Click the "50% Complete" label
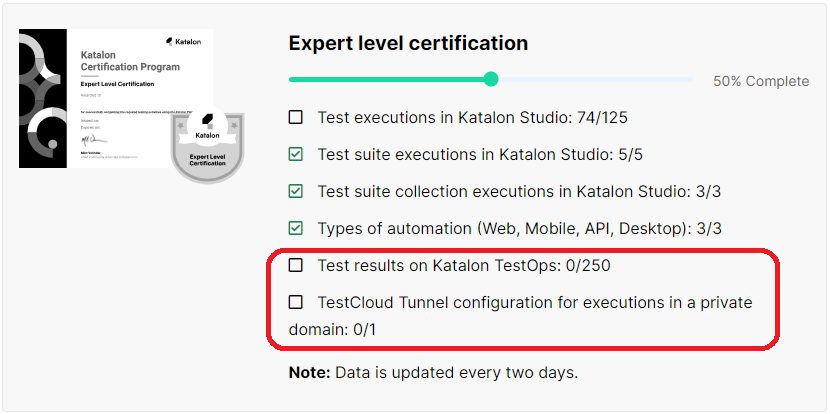 (761, 81)
